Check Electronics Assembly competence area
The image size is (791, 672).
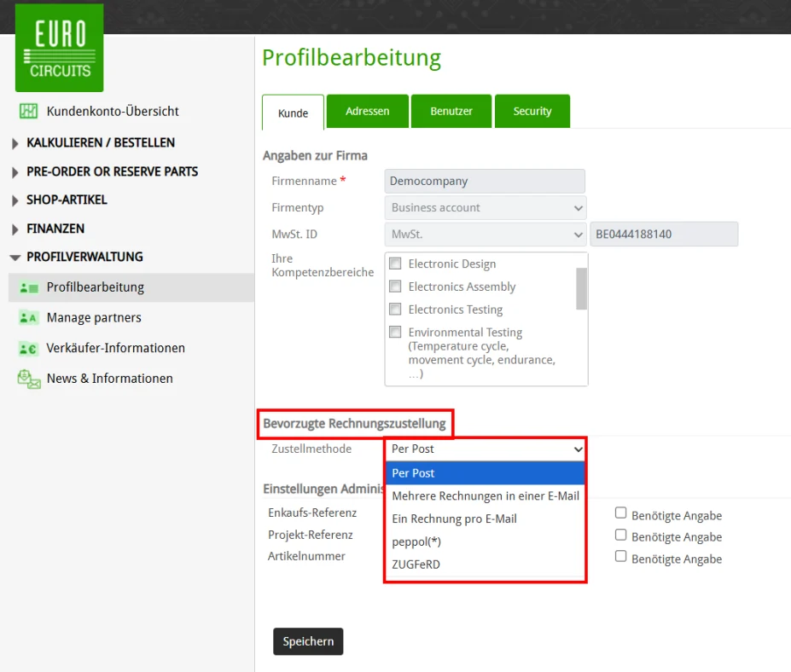(396, 287)
